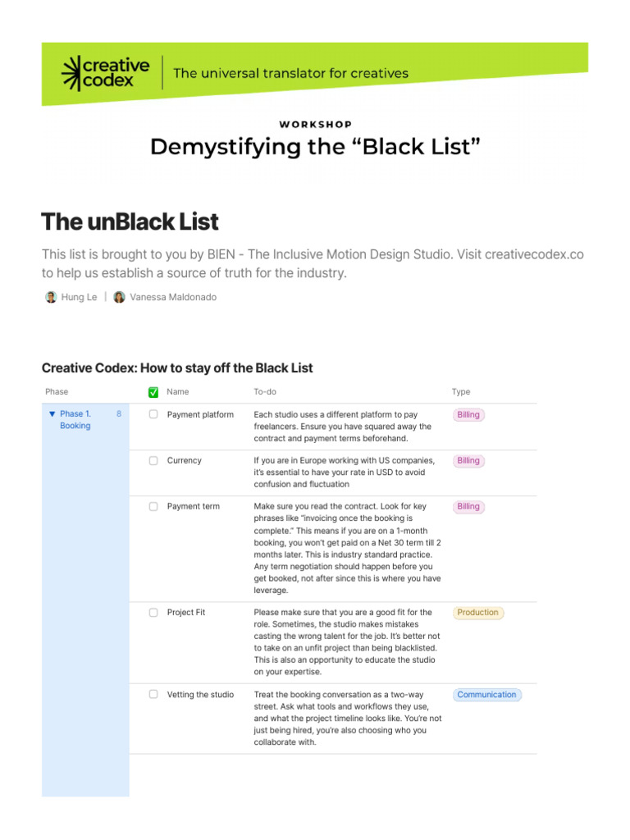The height and width of the screenshot is (840, 630).
Task: Click Hung Le's avatar icon
Action: pos(51,297)
